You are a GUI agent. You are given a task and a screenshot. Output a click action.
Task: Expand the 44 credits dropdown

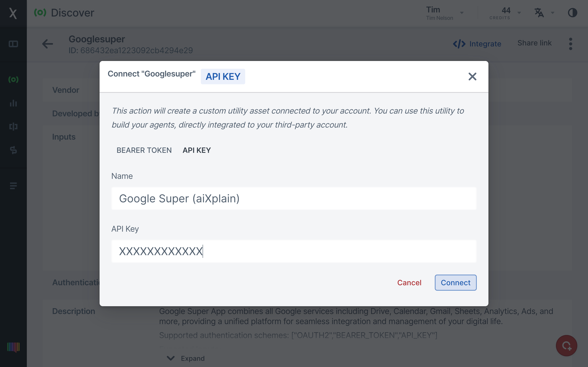pos(505,13)
